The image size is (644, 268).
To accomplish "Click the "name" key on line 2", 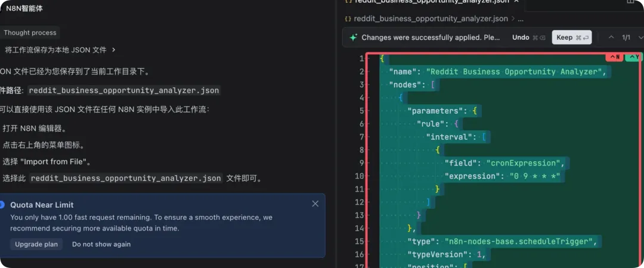I will 403,71.
